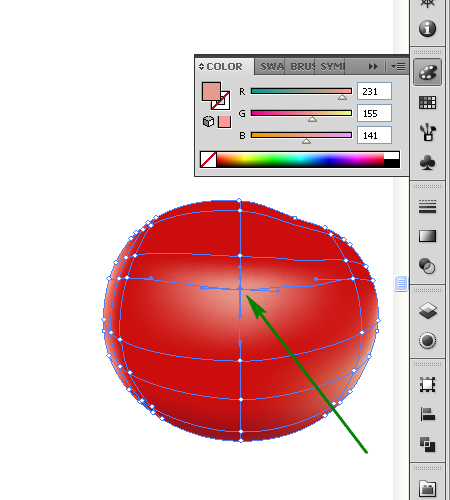Viewport: 450px width, 500px height.
Task: Click the top mesh anchor point
Action: click(x=239, y=200)
